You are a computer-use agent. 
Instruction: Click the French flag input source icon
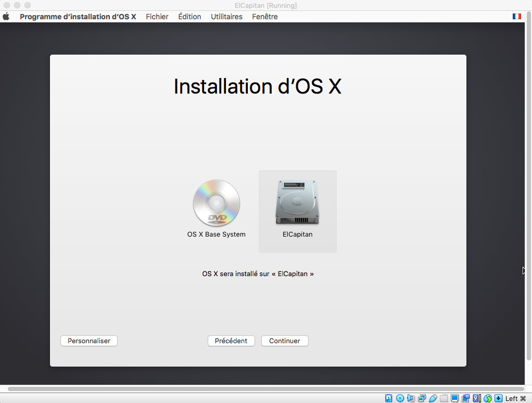(516, 17)
